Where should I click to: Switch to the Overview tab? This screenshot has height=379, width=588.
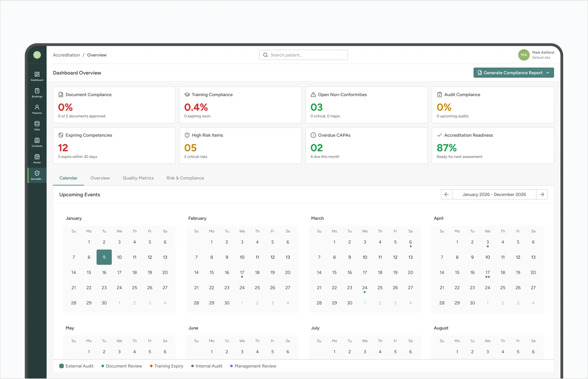click(100, 178)
